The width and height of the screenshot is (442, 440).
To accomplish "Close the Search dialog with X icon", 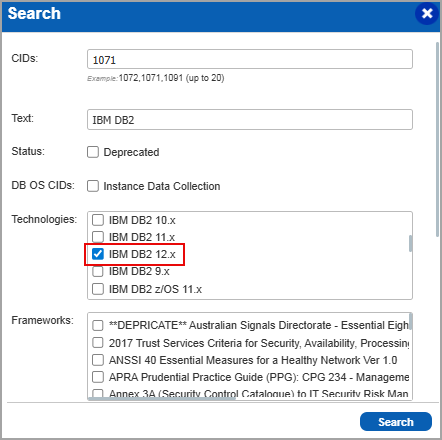I will (427, 13).
